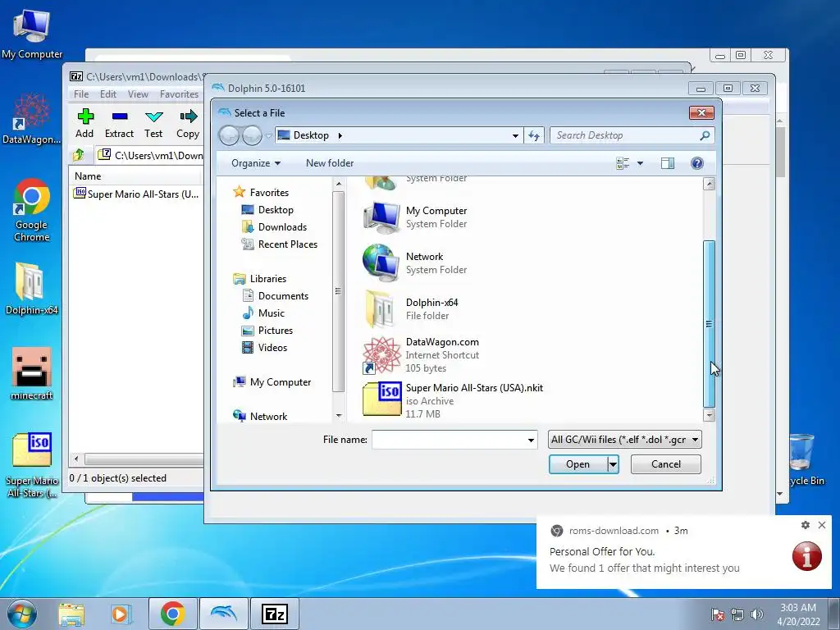Go up one folder in 7-Zip
The height and width of the screenshot is (630, 840).
click(x=79, y=155)
